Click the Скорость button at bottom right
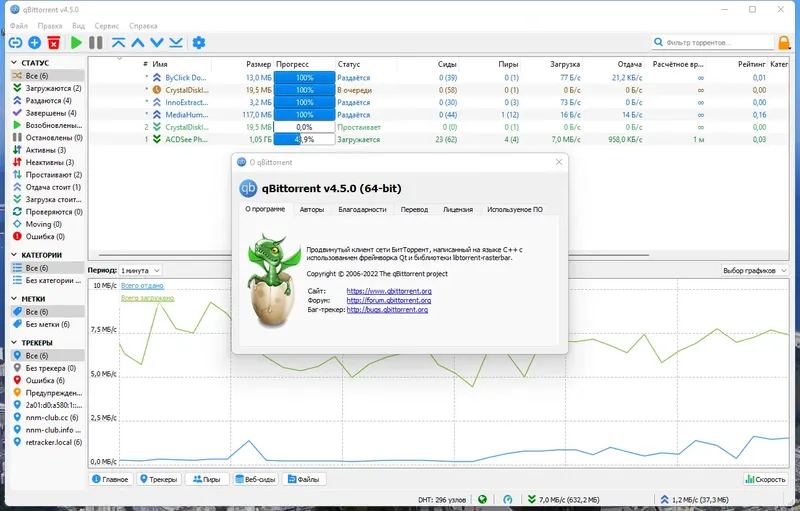The image size is (800, 511). [x=765, y=479]
